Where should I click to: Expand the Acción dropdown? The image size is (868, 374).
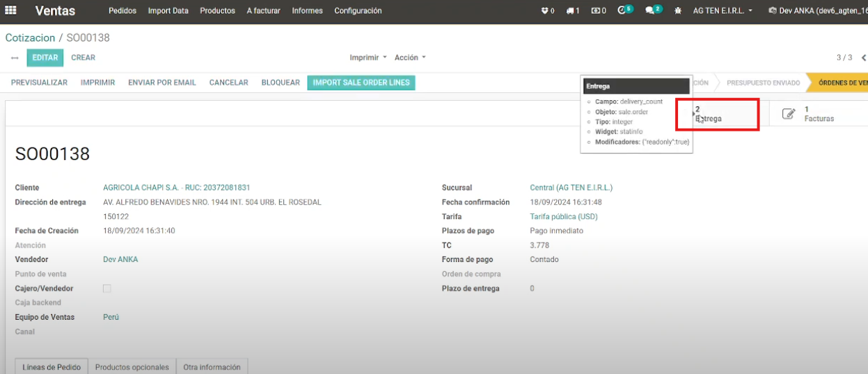tap(409, 58)
